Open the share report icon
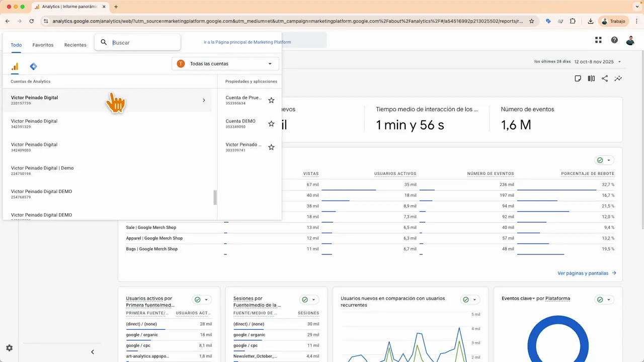644x362 pixels. point(605,78)
